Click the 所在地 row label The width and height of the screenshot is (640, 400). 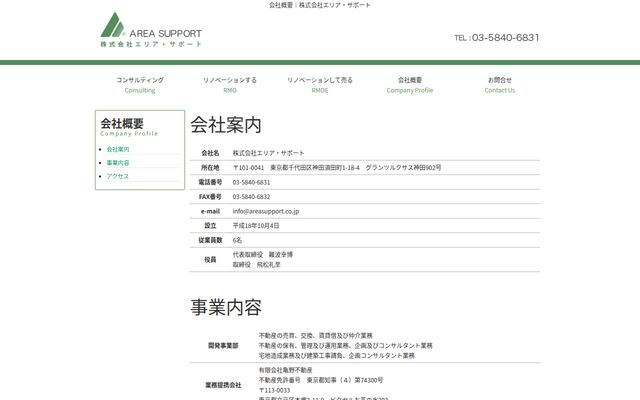point(210,168)
